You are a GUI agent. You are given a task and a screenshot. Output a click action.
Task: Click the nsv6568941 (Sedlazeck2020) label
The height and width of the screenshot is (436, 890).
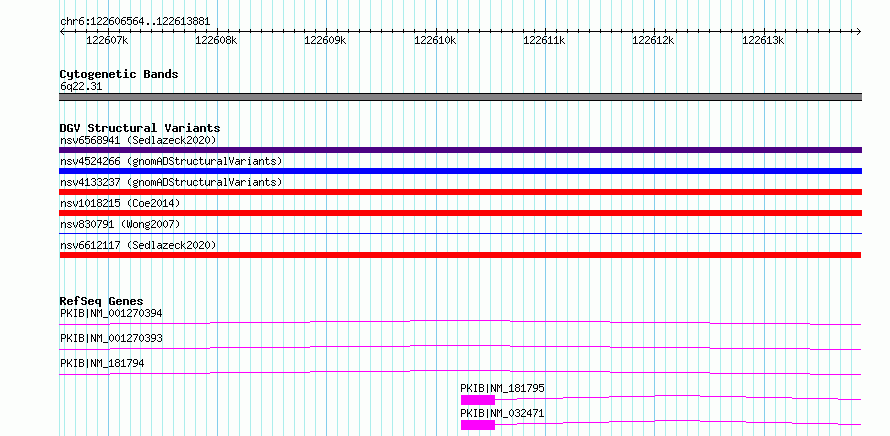click(x=138, y=140)
